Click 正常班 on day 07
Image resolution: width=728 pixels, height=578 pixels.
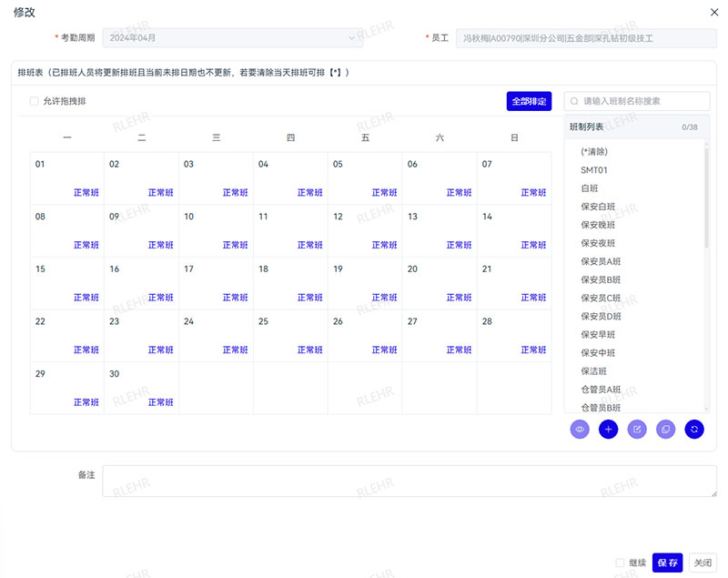[x=533, y=192]
